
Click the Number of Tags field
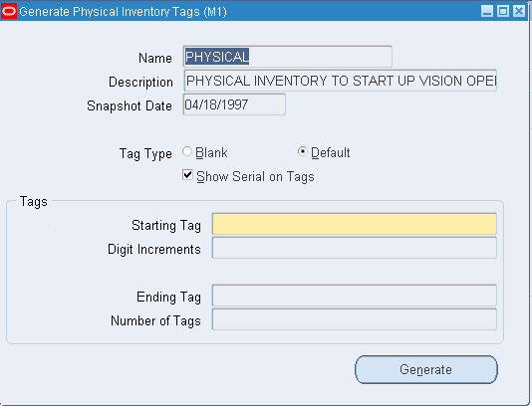pyautogui.click(x=355, y=319)
